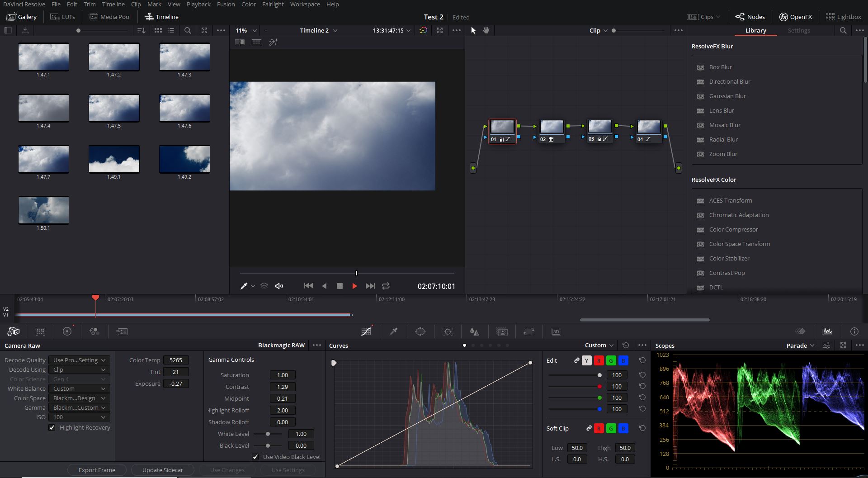The width and height of the screenshot is (868, 478).
Task: Toggle the Timeline panel button
Action: coord(161,17)
